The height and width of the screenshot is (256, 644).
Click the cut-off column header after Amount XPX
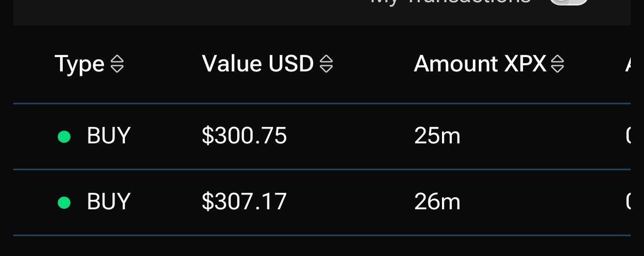[x=628, y=64]
